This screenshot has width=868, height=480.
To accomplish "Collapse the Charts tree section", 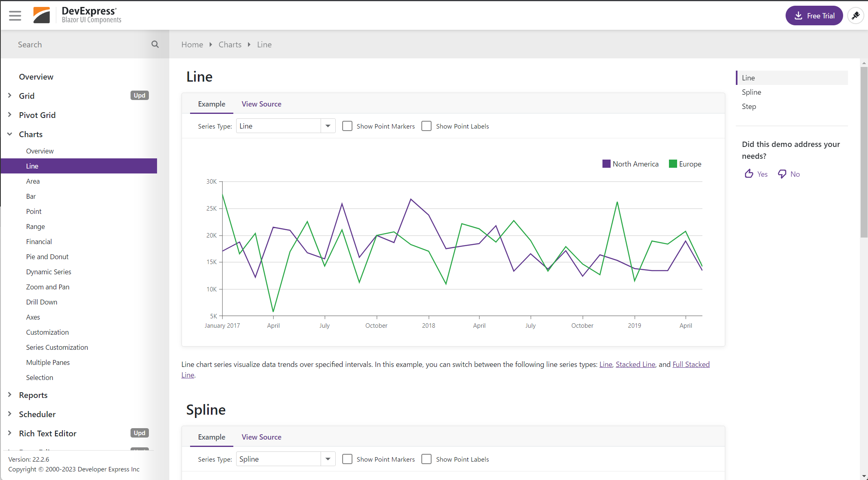I will click(x=10, y=134).
